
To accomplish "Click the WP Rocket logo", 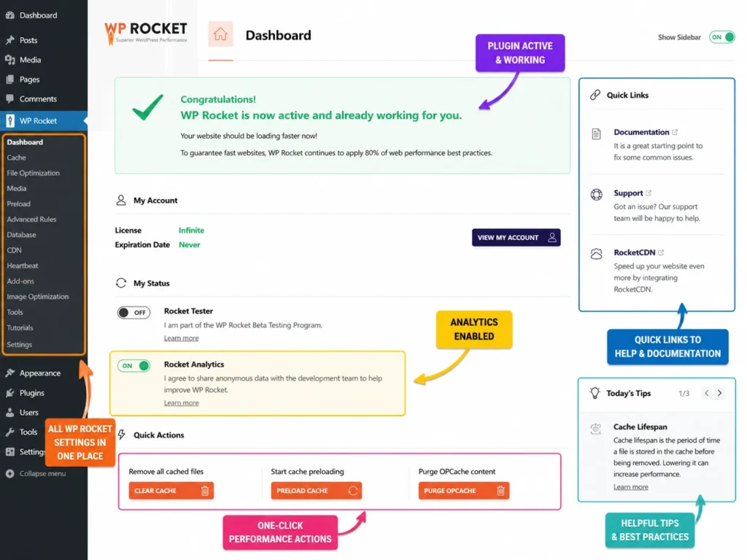I will point(146,34).
